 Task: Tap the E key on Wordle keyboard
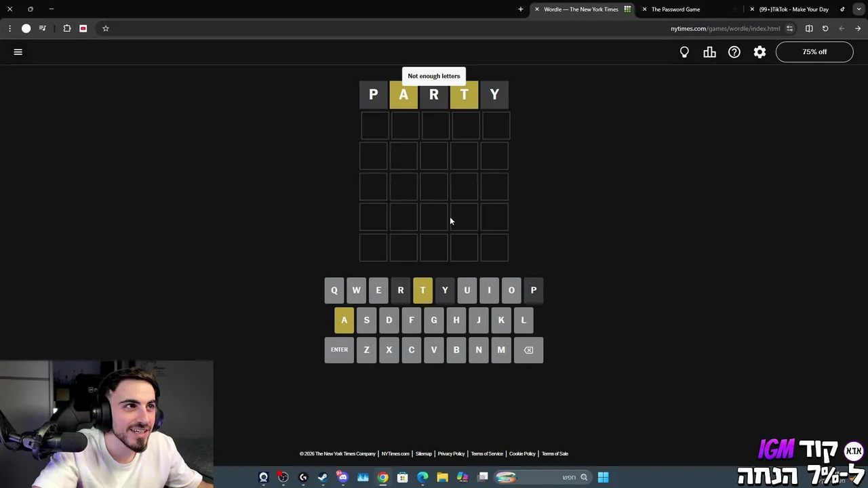tap(378, 290)
